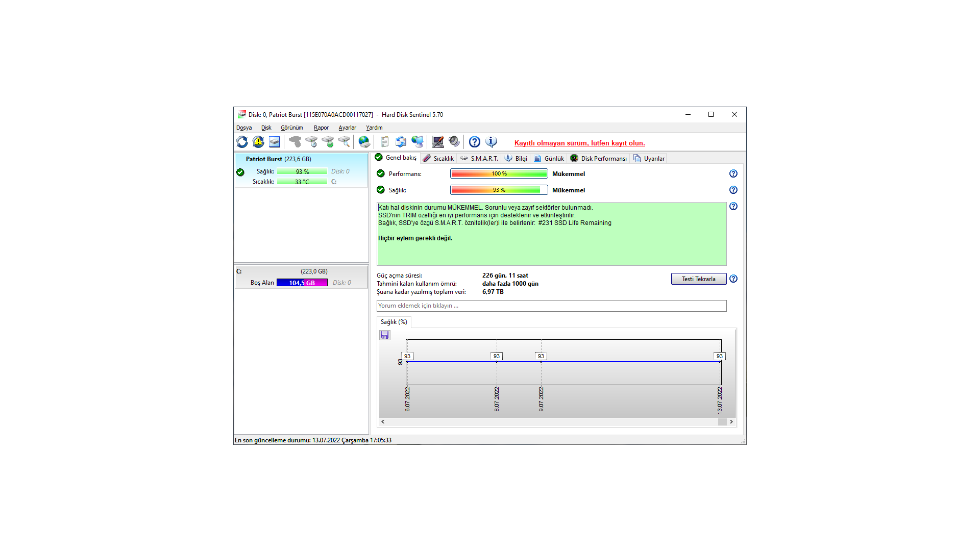
Task: Open the Sıcaklık tab
Action: (438, 159)
